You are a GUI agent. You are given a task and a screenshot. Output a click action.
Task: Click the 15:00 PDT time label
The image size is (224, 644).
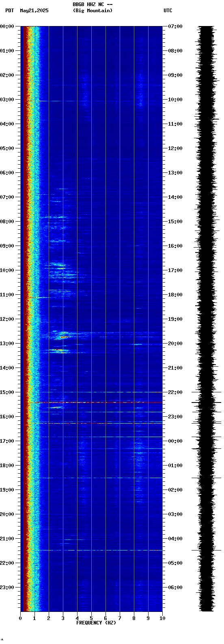click(x=7, y=392)
